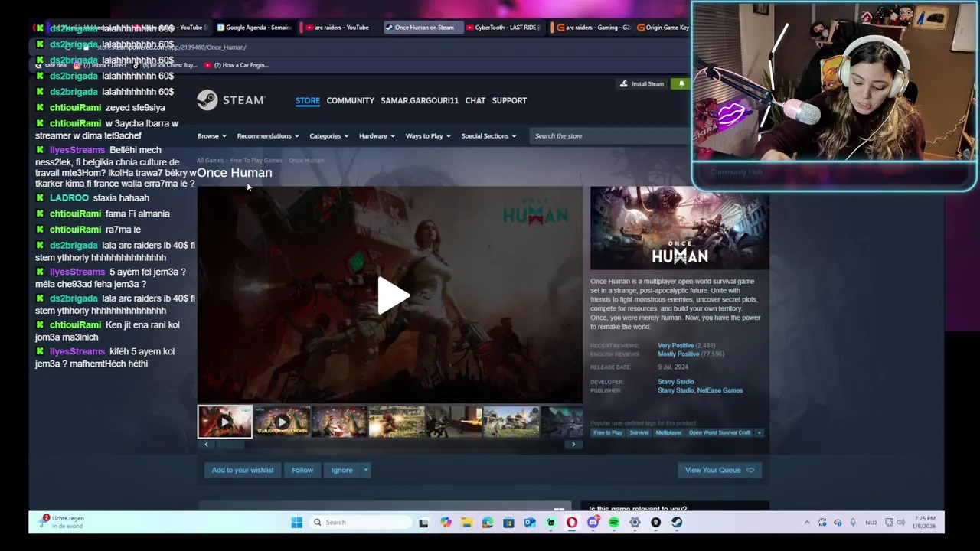Image resolution: width=980 pixels, height=551 pixels.
Task: Open Spotify from taskbar
Action: (614, 522)
